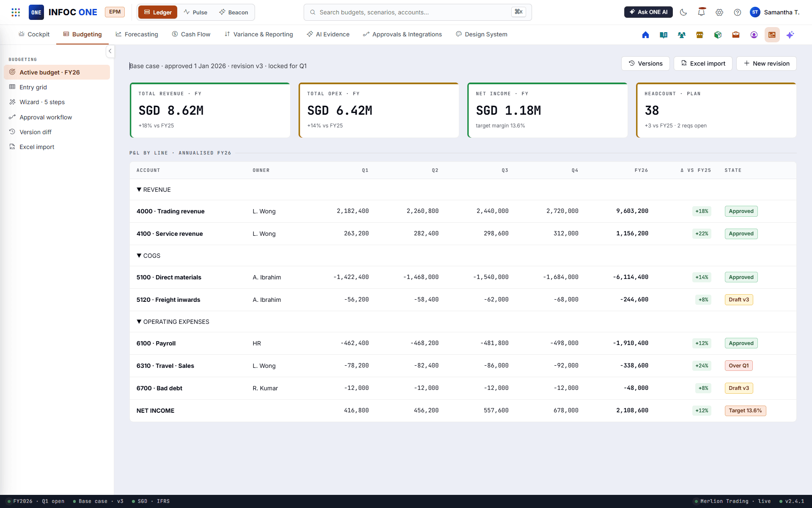Viewport: 812px width, 508px height.
Task: Open the people group module icon
Action: click(682, 35)
